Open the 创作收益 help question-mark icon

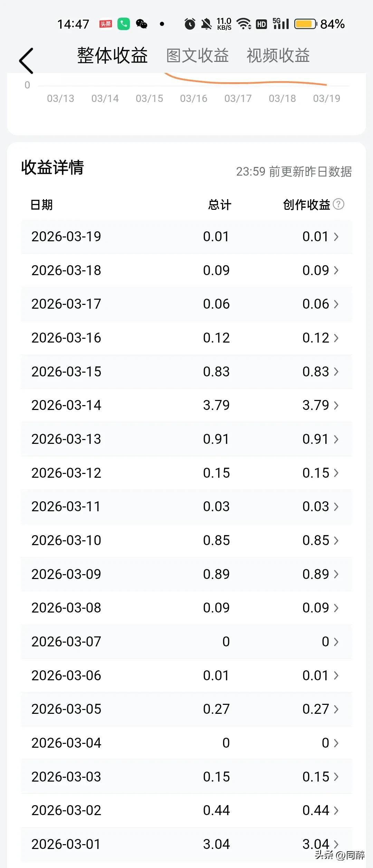coord(338,204)
